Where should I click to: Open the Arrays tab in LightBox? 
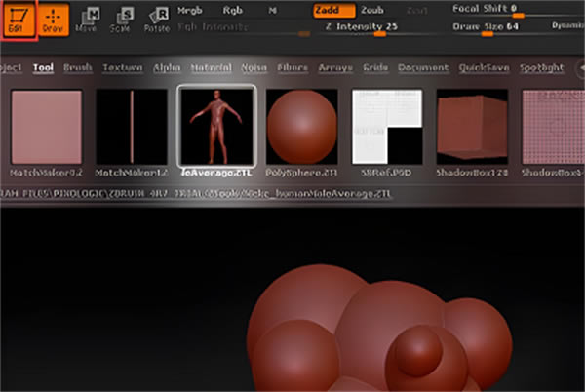pos(335,68)
